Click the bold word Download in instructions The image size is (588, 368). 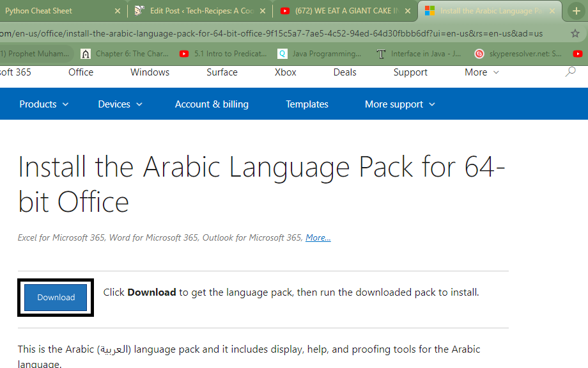pyautogui.click(x=151, y=292)
